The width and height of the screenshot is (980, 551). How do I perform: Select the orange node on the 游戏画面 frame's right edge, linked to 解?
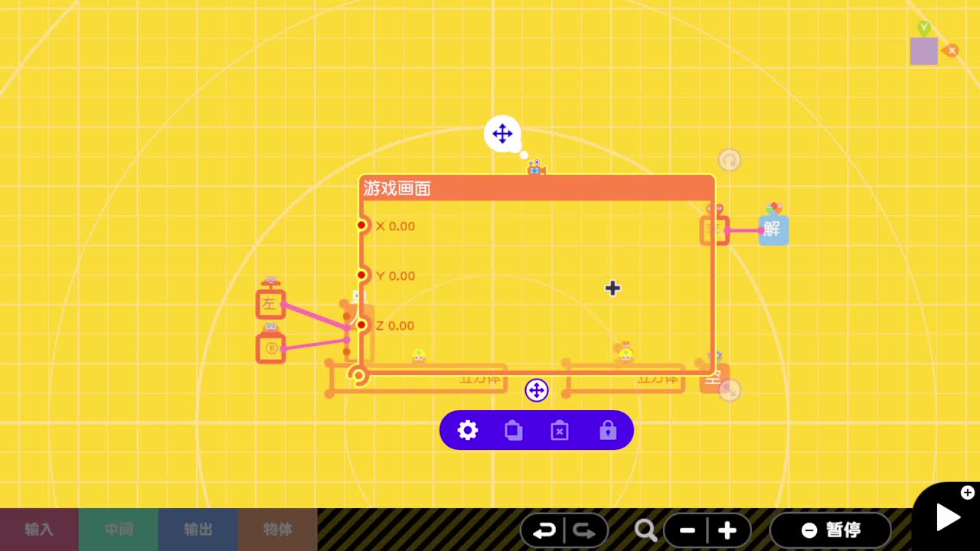pos(714,230)
